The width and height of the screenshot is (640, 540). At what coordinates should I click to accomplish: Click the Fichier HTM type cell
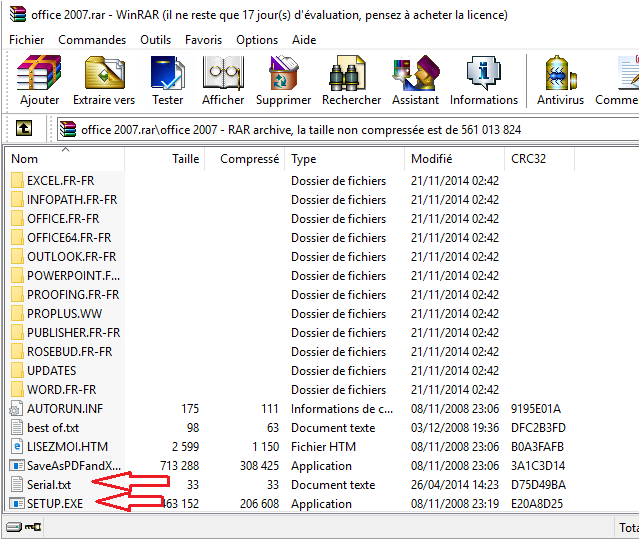tap(323, 447)
